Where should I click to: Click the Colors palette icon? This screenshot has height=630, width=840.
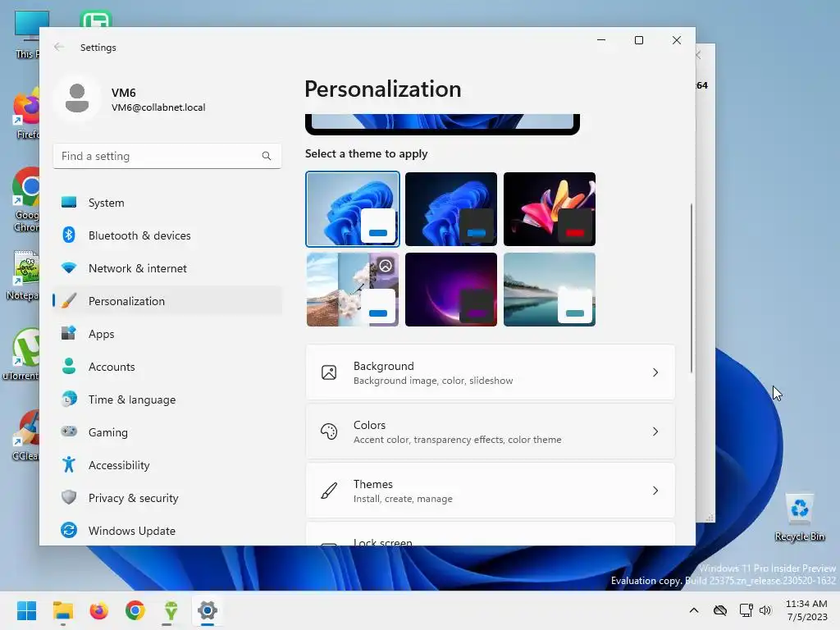click(x=329, y=431)
